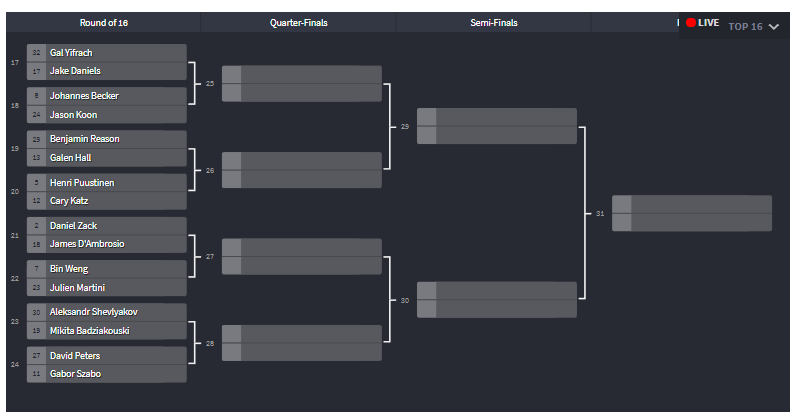The height and width of the screenshot is (412, 804).
Task: Open Cary Katz's bracket entry
Action: pos(115,201)
